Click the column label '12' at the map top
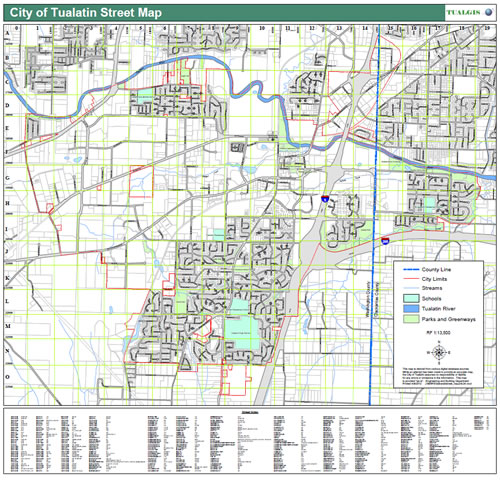The image size is (500, 480). coord(312,28)
